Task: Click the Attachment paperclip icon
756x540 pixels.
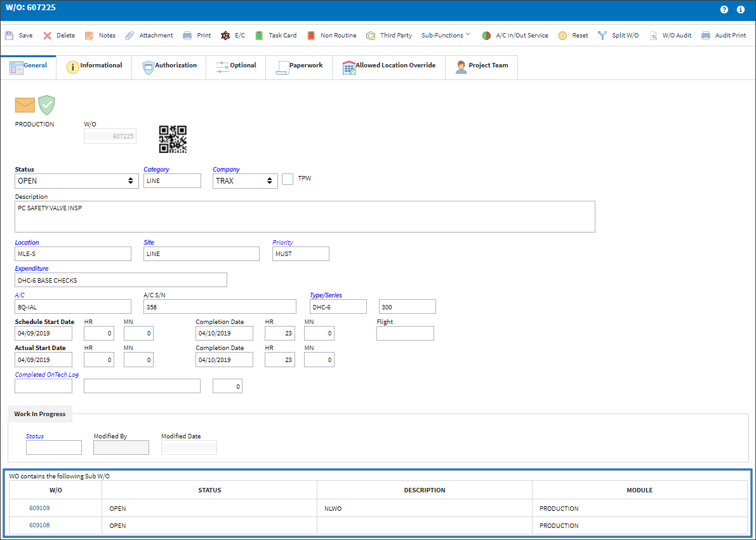Action: [x=129, y=35]
